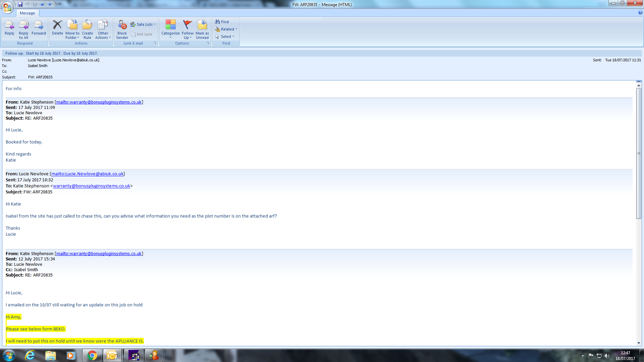Click the scroll down arrow of message body
644x362 pixels.
[x=639, y=343]
